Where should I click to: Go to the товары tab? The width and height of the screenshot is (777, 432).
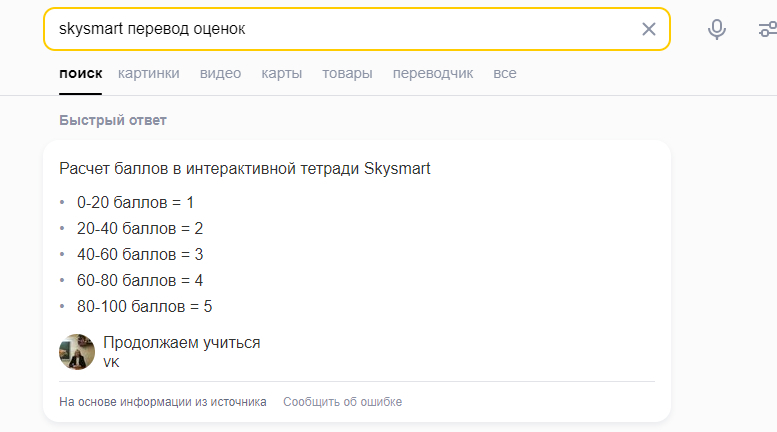[347, 73]
